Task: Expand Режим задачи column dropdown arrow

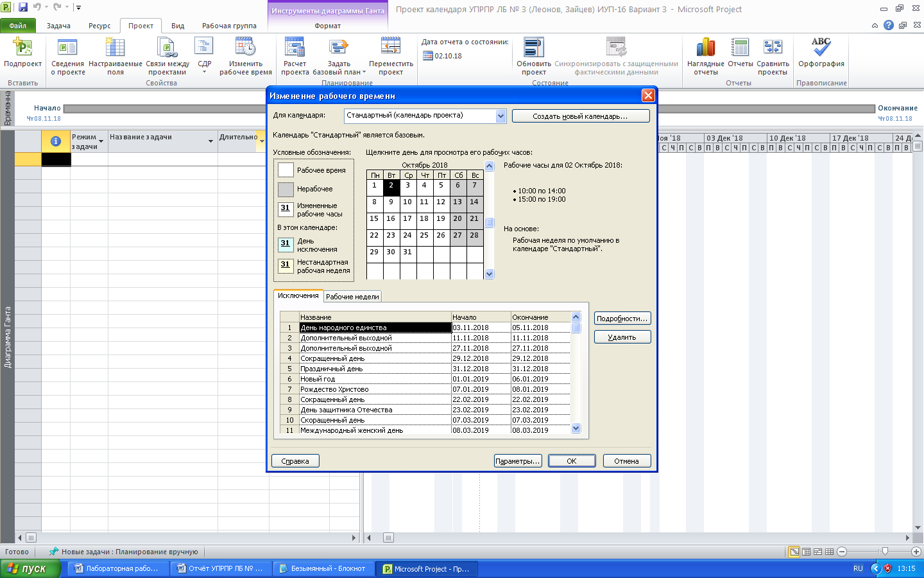Action: pos(101,141)
